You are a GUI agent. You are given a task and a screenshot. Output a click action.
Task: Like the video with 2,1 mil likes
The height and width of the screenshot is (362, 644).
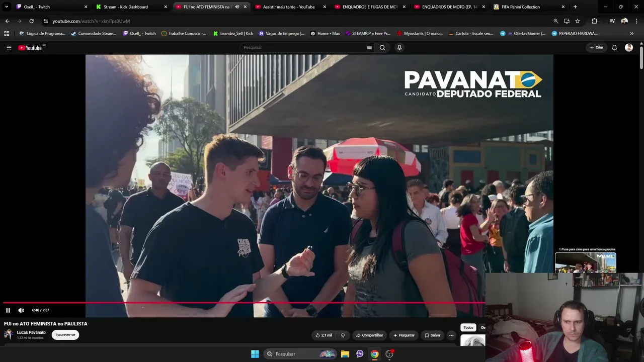324,335
